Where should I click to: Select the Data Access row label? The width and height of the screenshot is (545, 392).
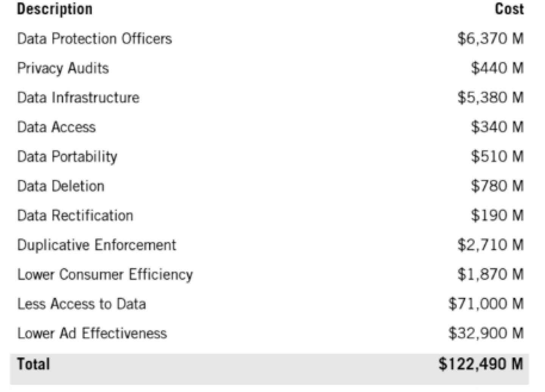coord(56,127)
